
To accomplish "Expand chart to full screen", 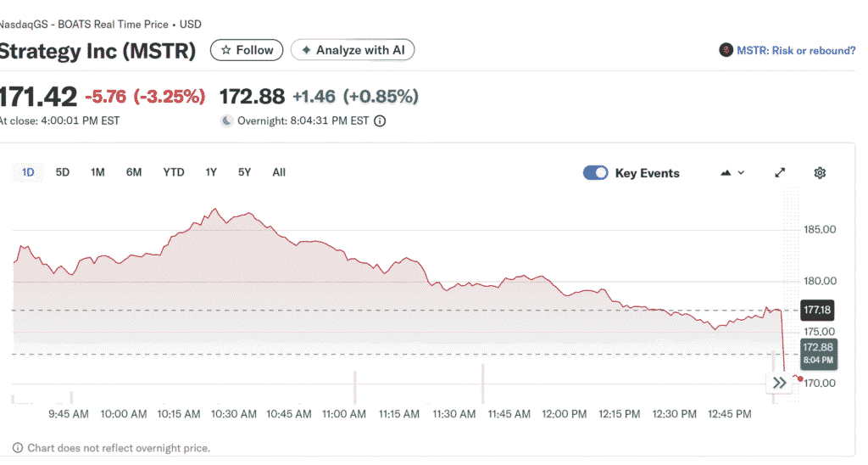I will click(780, 173).
